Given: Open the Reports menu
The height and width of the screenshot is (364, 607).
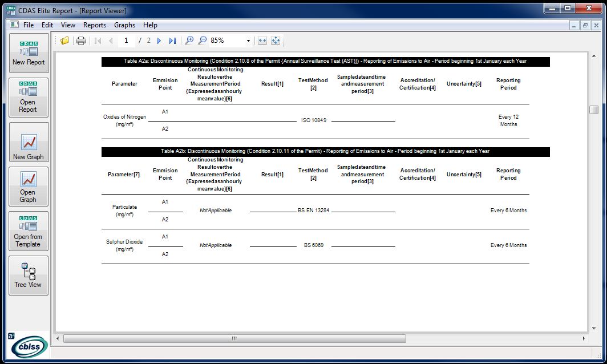Looking at the screenshot, I should (95, 25).
